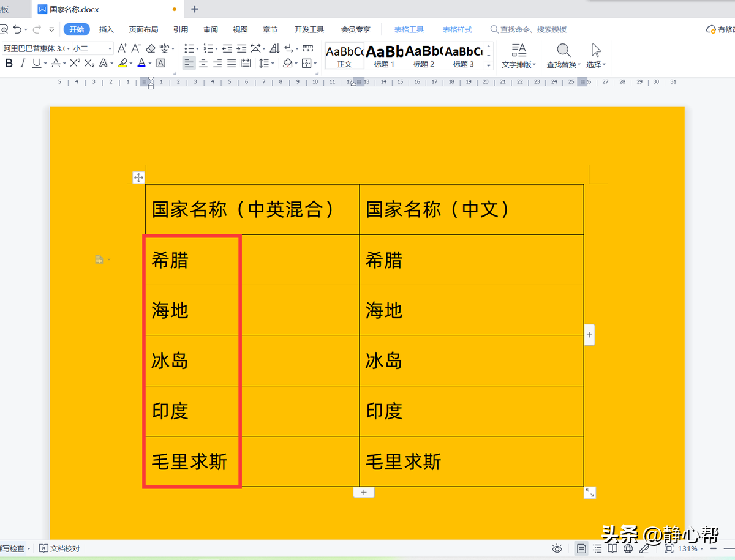Toggle subscript X₂ formatting
Image resolution: width=735 pixels, height=560 pixels.
(x=89, y=63)
